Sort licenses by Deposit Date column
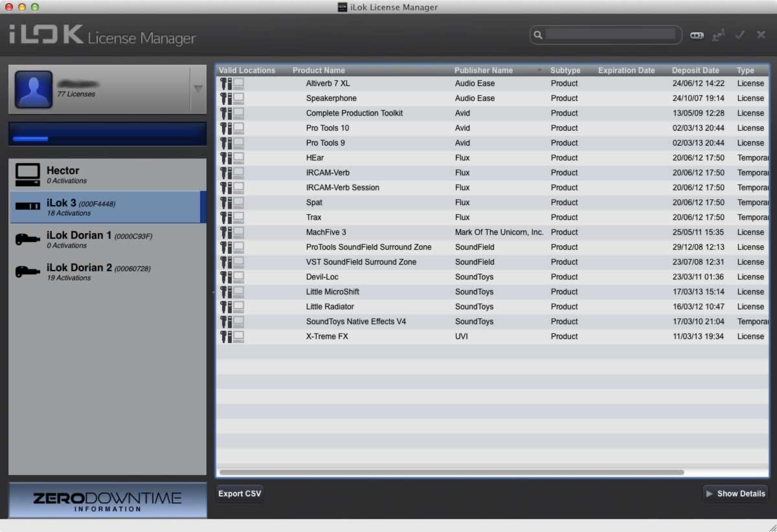This screenshot has height=532, width=777. [695, 71]
